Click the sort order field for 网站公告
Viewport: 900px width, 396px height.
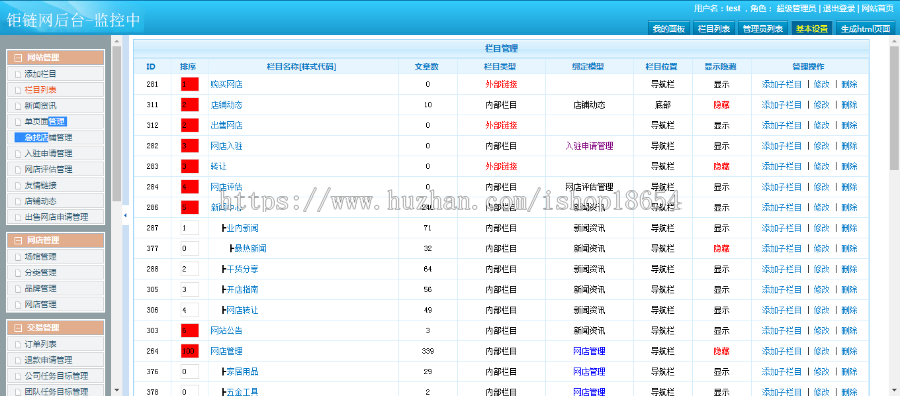[189, 331]
